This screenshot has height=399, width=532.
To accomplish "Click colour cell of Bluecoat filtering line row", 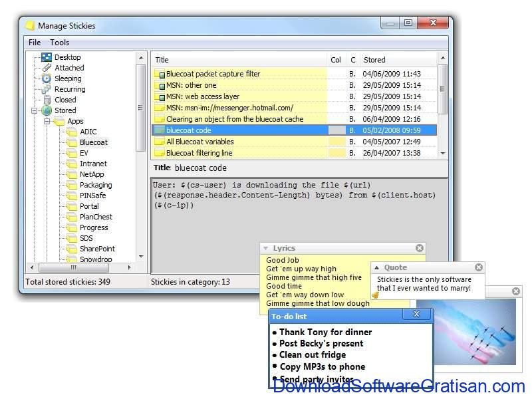I will coord(337,153).
